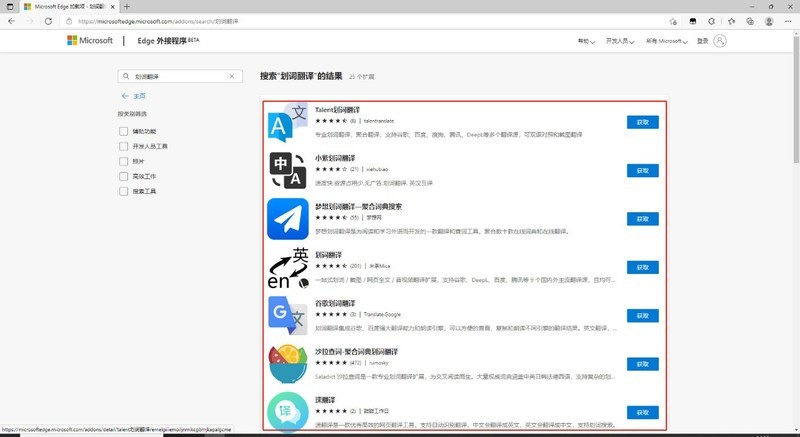Click the teal 译 chat bubble icon
This screenshot has width=800, height=437.
[x=288, y=412]
